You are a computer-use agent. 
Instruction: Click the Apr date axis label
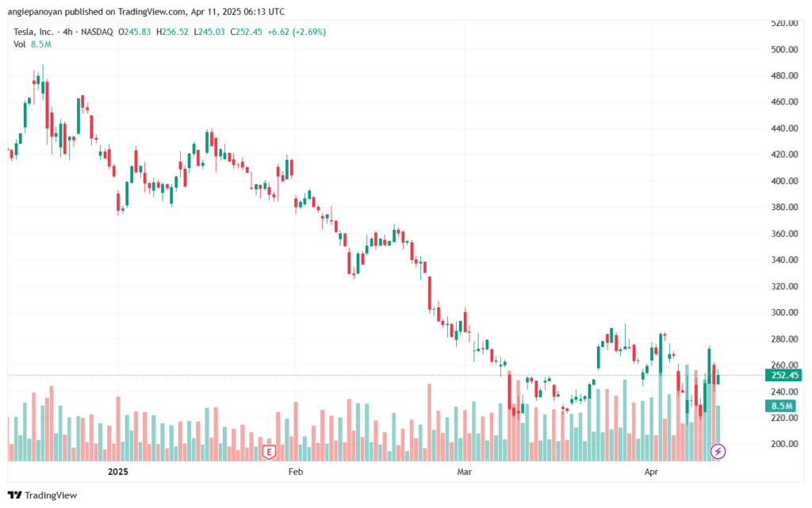tap(651, 472)
